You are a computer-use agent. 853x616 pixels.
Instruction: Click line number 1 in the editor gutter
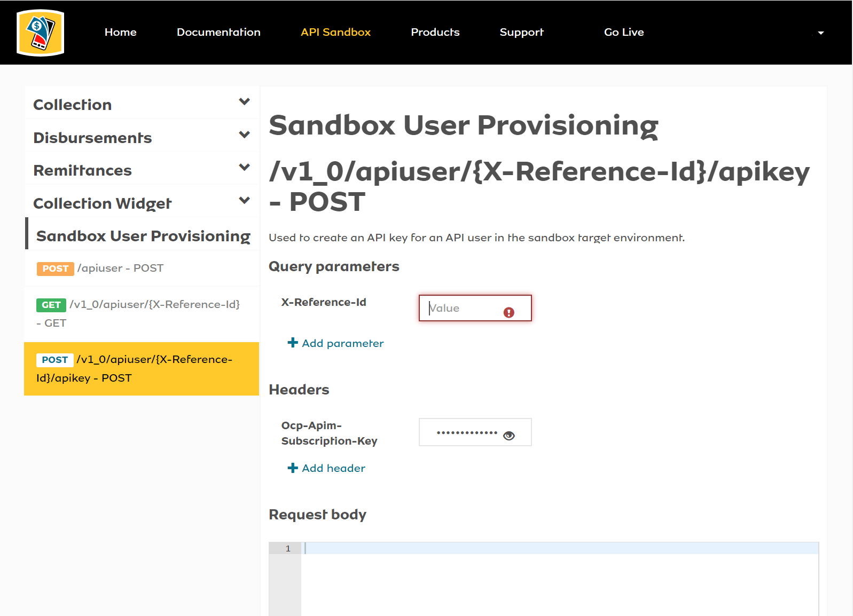click(288, 549)
